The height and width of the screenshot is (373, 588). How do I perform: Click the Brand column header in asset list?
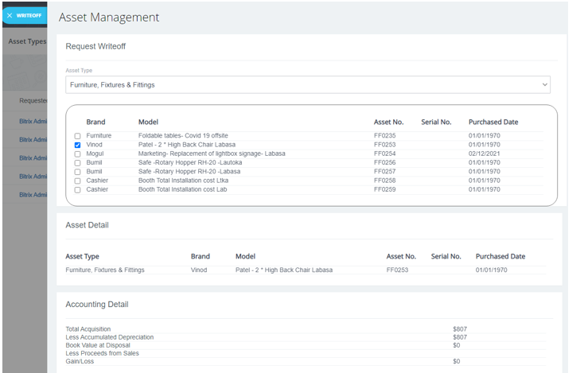coord(95,122)
